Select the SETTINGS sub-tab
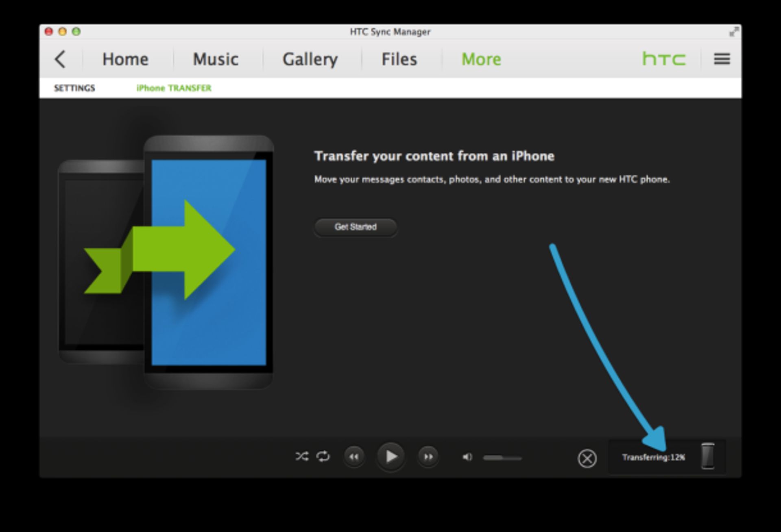 tap(74, 88)
